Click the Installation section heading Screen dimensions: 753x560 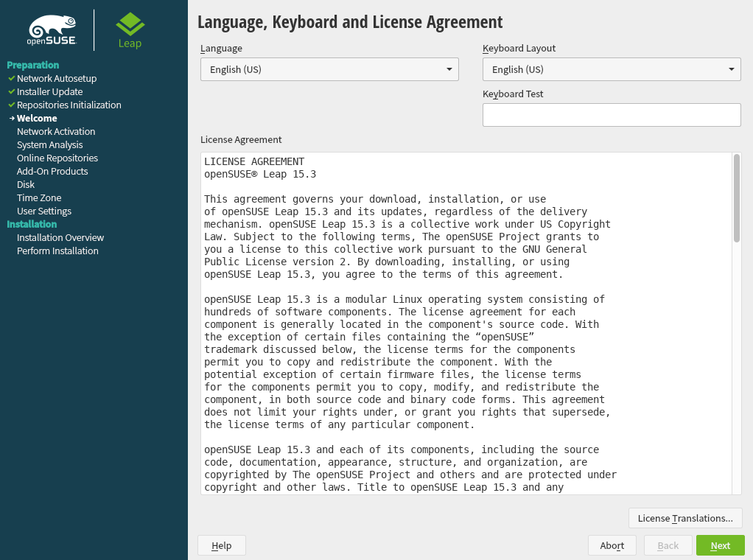pyautogui.click(x=32, y=224)
